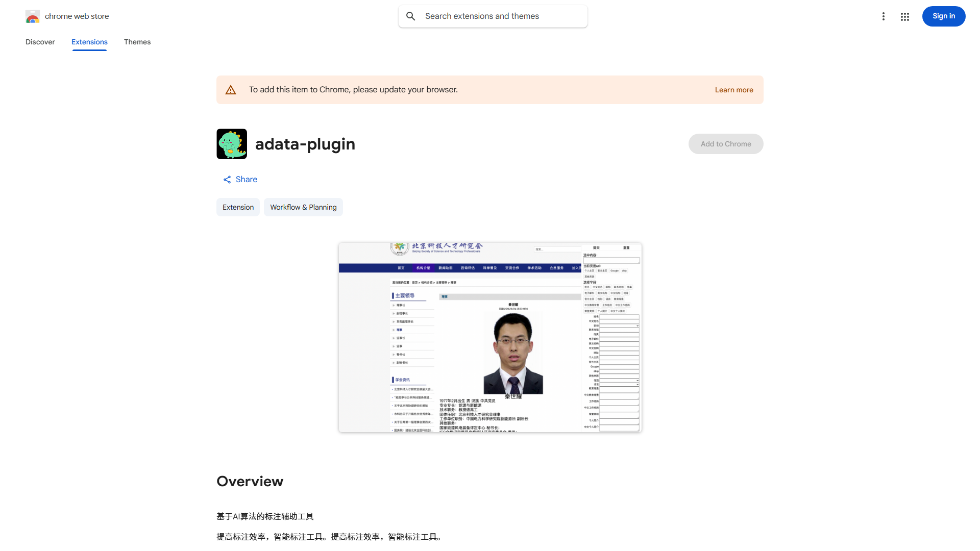Viewport: 980px width, 551px height.
Task: Select the Extension category chip
Action: pos(238,207)
